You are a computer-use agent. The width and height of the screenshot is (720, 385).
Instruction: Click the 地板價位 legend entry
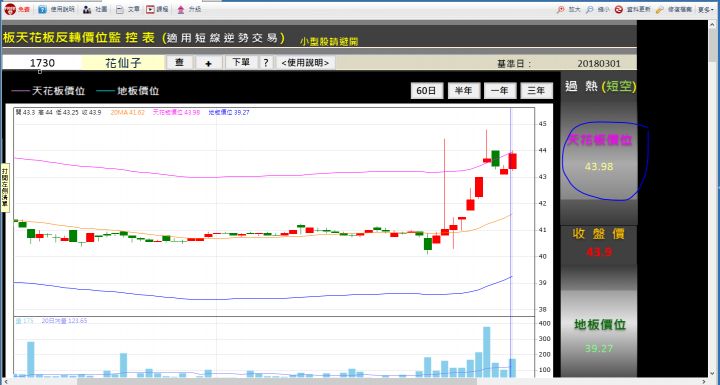pyautogui.click(x=128, y=91)
